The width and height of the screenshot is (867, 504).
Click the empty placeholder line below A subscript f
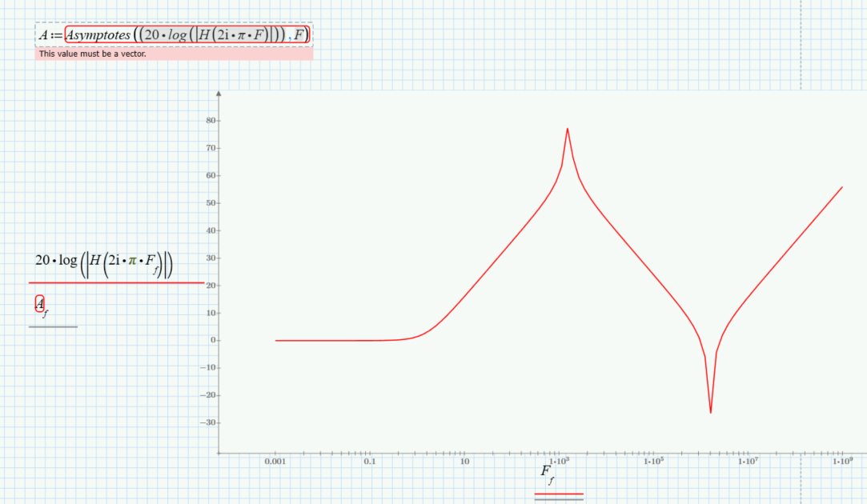[x=52, y=326]
